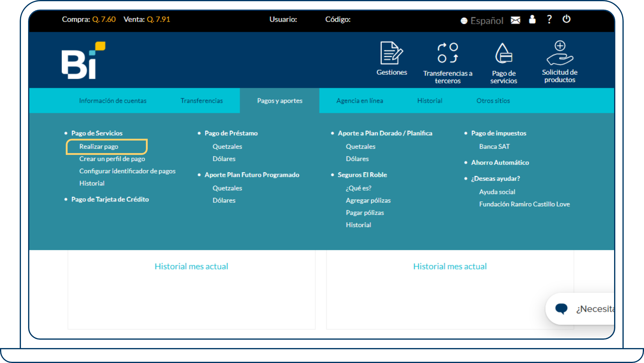Viewport: 644px width, 363px height.
Task: Open the mail envelope icon
Action: (x=515, y=20)
